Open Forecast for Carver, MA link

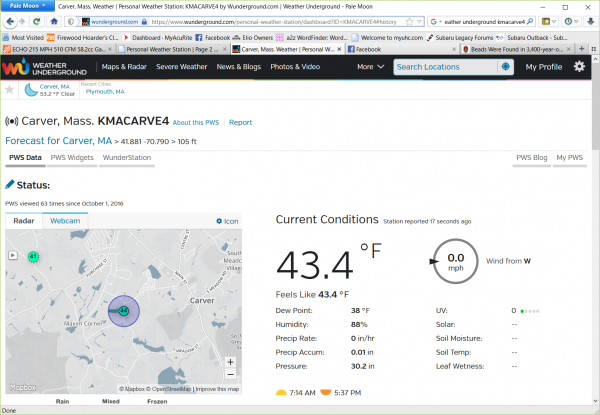(x=59, y=141)
